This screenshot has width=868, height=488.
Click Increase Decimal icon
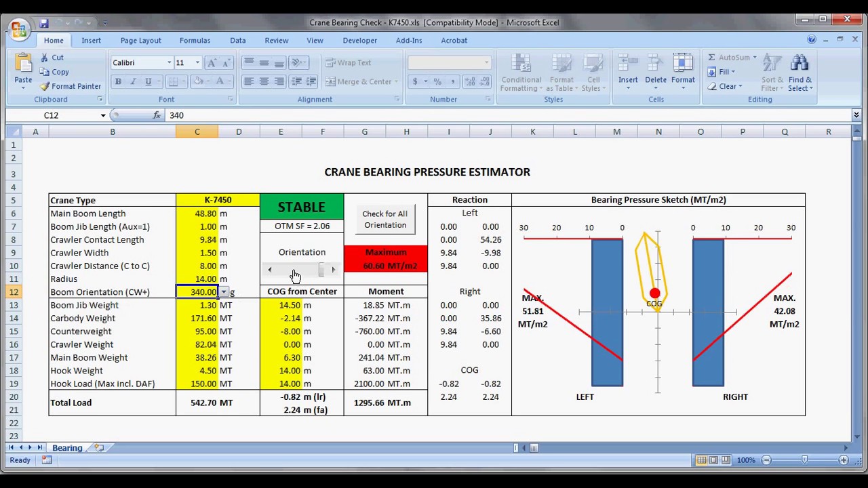tap(470, 81)
